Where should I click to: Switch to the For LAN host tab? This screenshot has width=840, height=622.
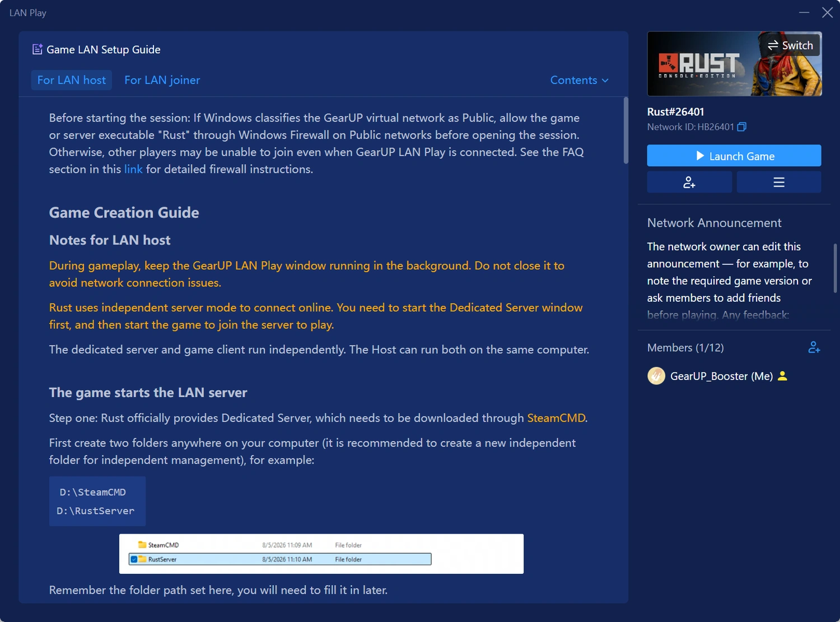click(72, 80)
